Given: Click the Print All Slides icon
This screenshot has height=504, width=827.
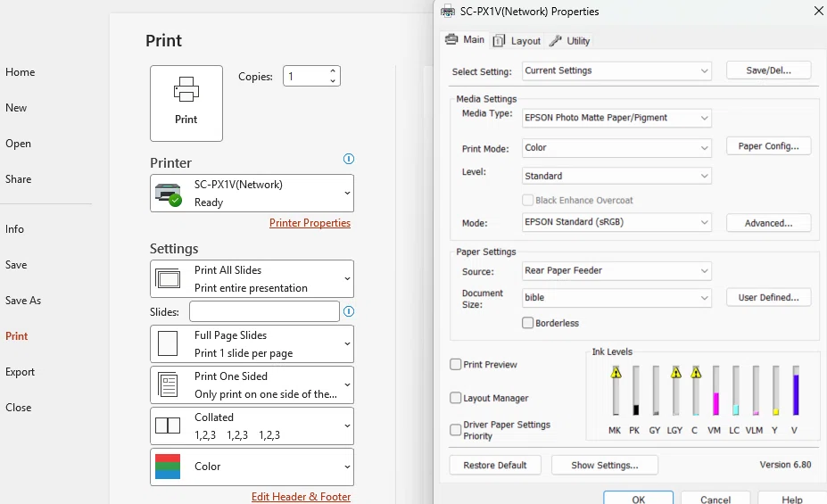Looking at the screenshot, I should [x=168, y=278].
